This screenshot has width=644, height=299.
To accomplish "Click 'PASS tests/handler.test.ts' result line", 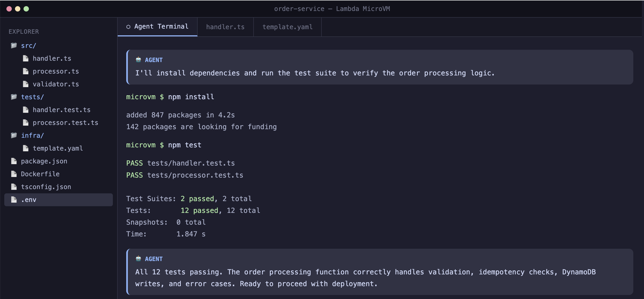I will pyautogui.click(x=181, y=163).
